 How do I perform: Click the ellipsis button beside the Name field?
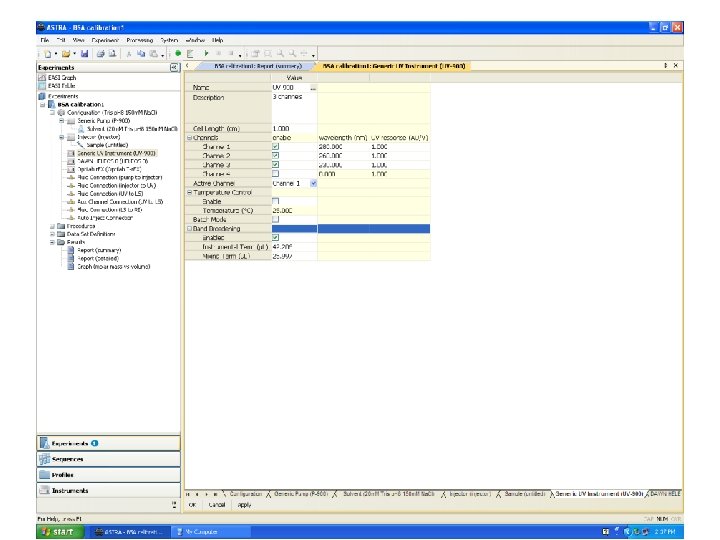tap(312, 88)
